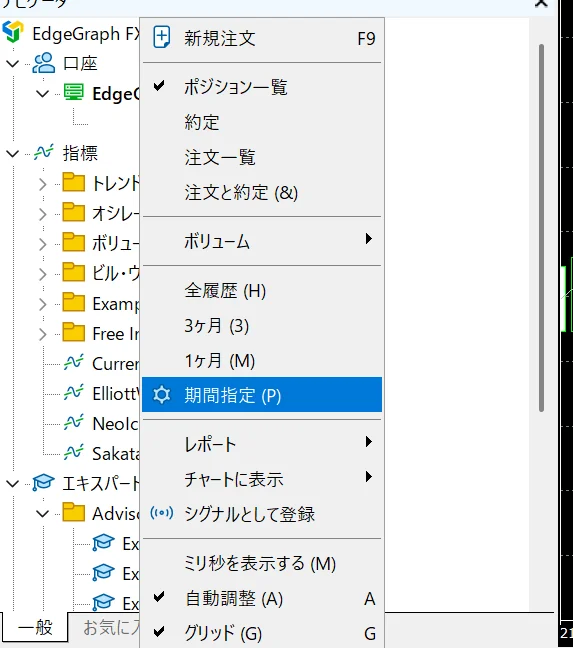Click the signal broadcast icon
The image size is (573, 648).
162,513
